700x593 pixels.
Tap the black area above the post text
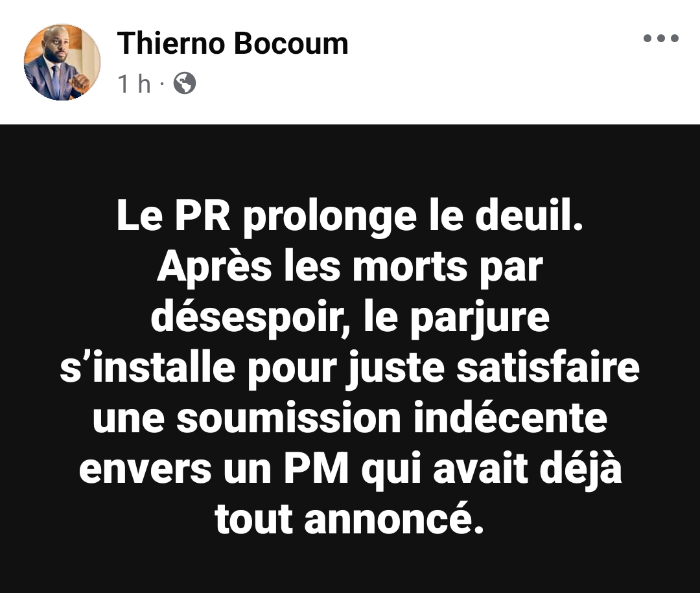coord(350,161)
